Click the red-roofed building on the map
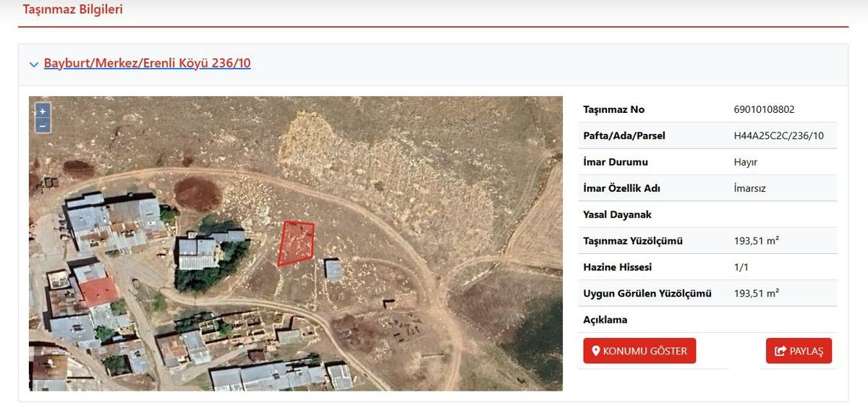 [x=98, y=291]
